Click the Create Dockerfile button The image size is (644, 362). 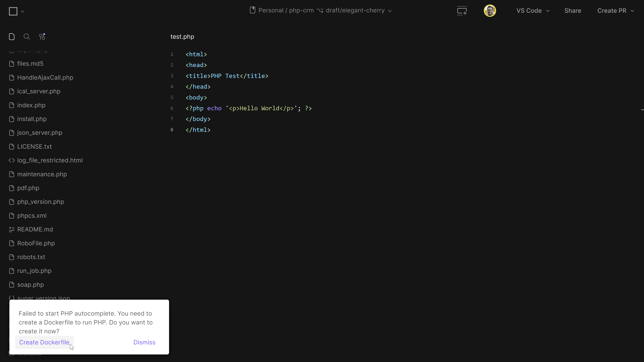coord(44,342)
